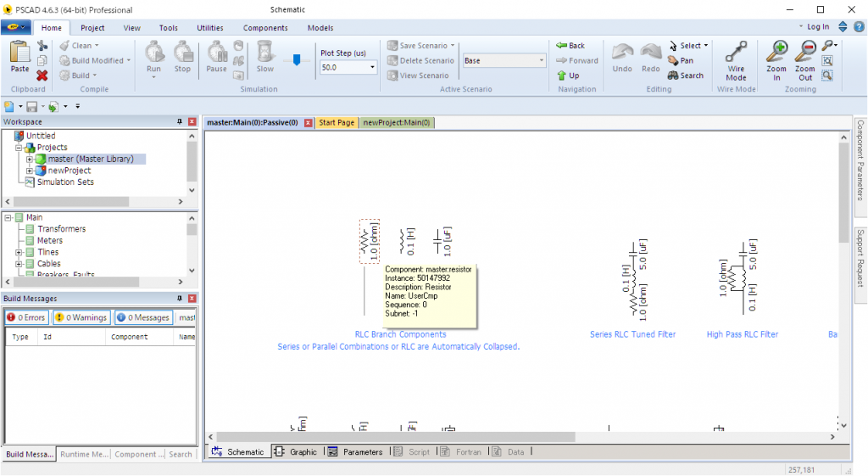Click the red Delete X icon
Screen dimensions: 868x476
tap(42, 76)
